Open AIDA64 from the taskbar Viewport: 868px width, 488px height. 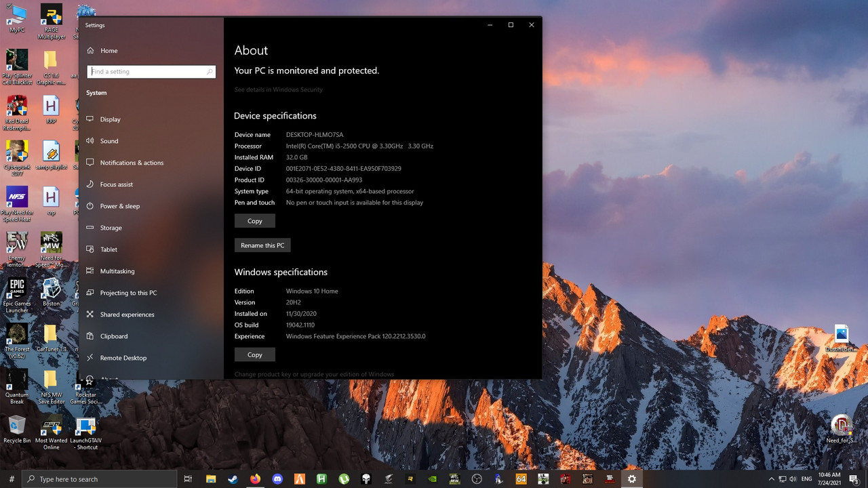[x=521, y=479]
